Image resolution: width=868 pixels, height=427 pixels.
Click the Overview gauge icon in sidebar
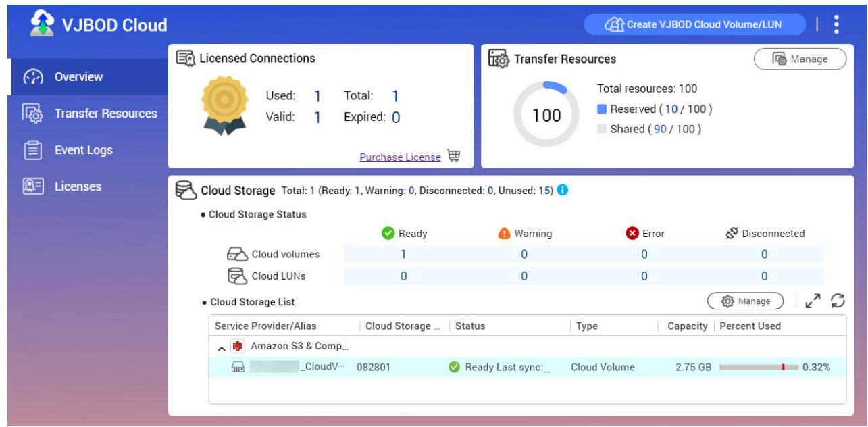[33, 76]
